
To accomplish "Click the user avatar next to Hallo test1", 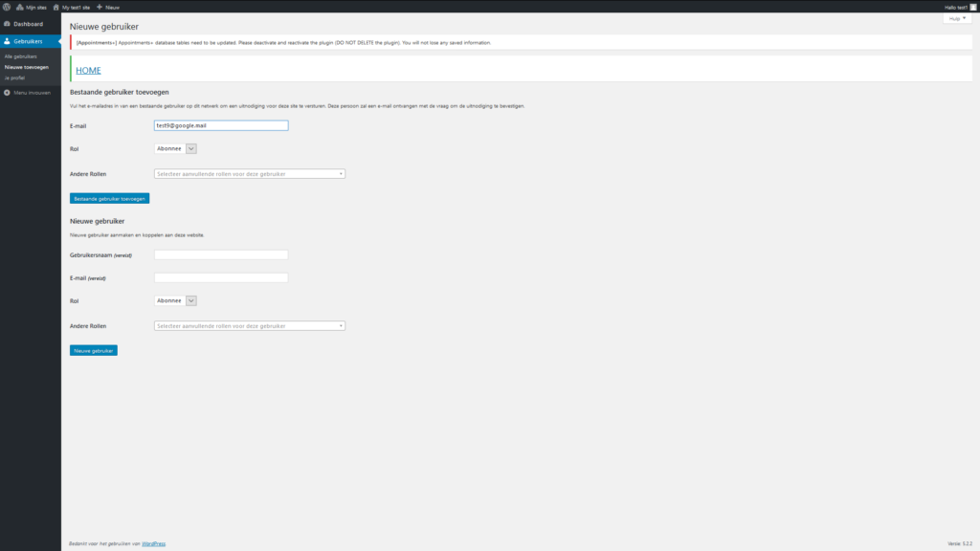I will tap(973, 7).
